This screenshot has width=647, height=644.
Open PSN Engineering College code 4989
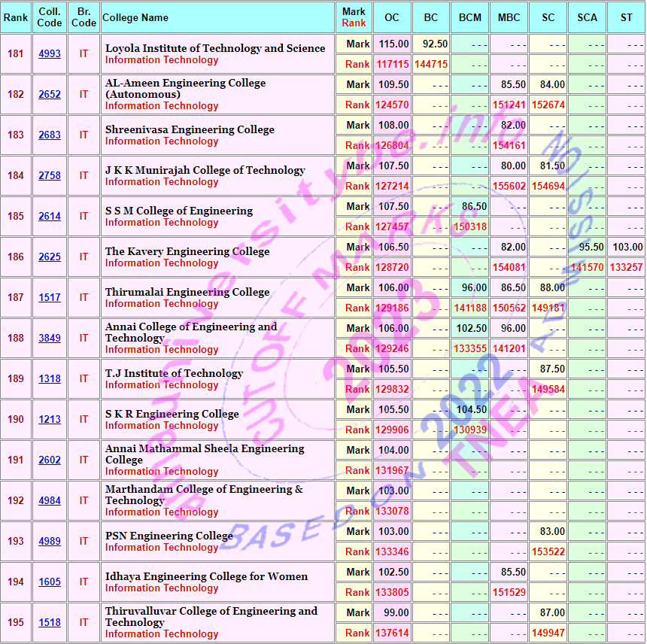point(50,542)
